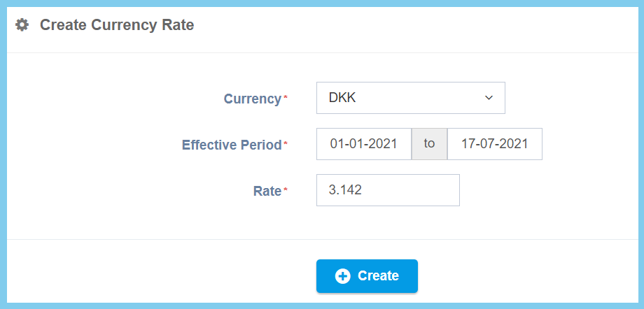Open the Currency dropdown showing DKK
The height and width of the screenshot is (309, 644).
(410, 98)
